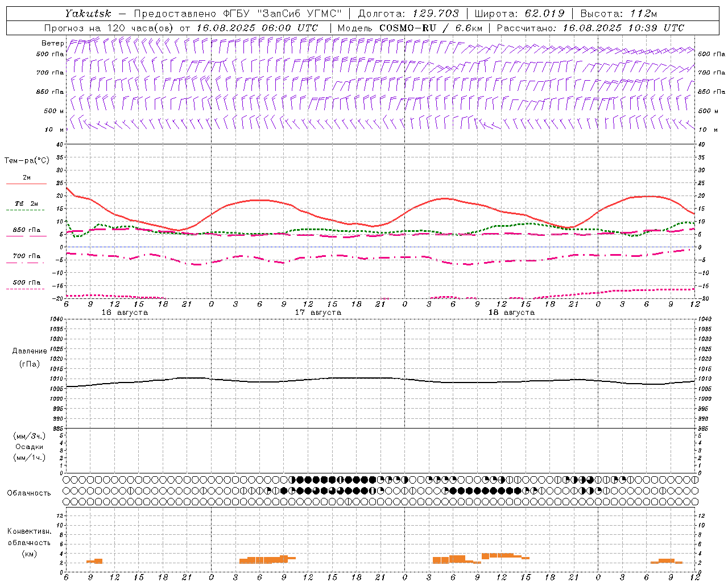Screen dimensions: 728x582
Task: Click the "500 гПа" dotted temperature legend entry
Action: click(27, 282)
